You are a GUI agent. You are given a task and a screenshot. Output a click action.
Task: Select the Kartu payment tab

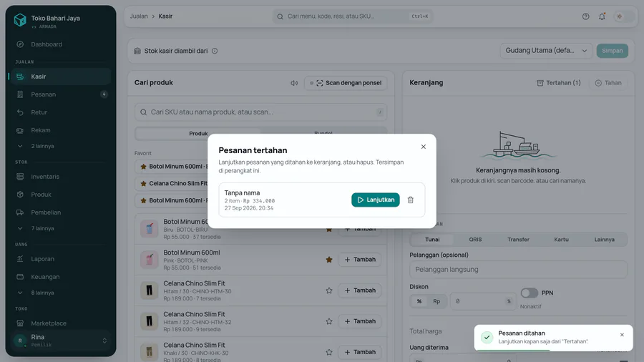pos(561,239)
